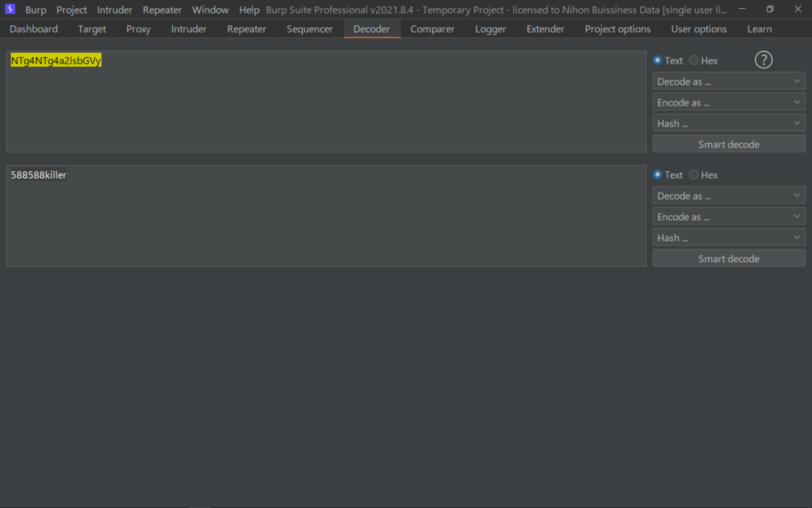Switch to the Dashboard tab
812x508 pixels.
[x=34, y=29]
